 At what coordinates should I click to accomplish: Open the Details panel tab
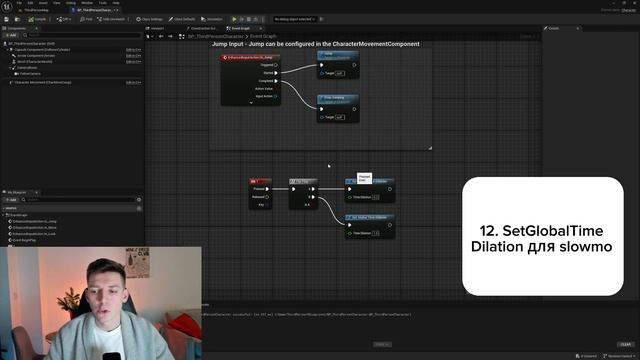click(554, 29)
